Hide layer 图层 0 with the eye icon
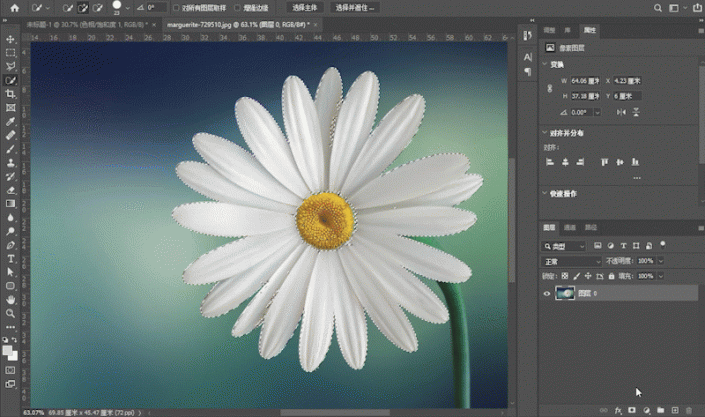Image resolution: width=705 pixels, height=417 pixels. pyautogui.click(x=546, y=293)
